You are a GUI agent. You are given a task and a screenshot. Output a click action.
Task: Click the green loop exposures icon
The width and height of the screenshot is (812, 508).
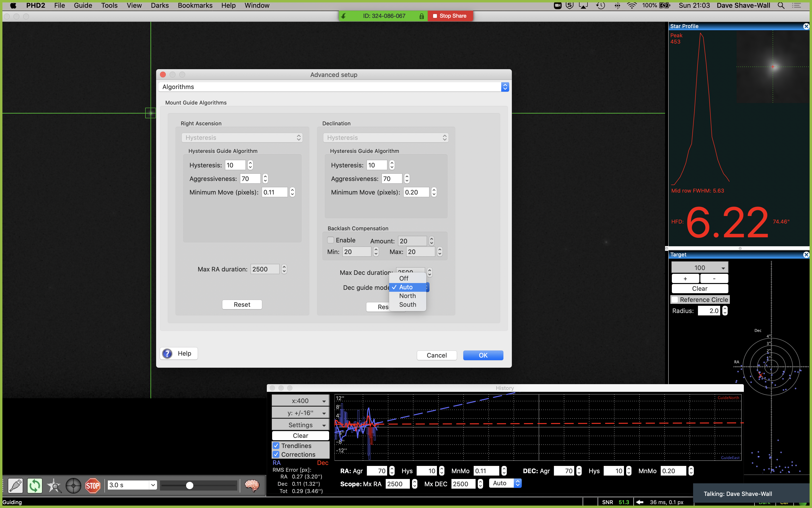click(x=35, y=486)
